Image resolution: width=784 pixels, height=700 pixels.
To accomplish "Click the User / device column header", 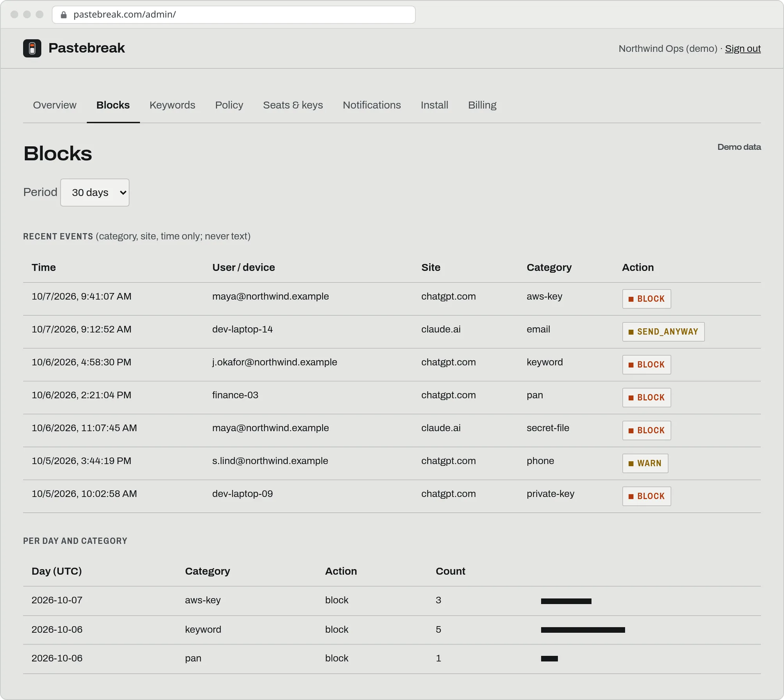I will (x=243, y=267).
